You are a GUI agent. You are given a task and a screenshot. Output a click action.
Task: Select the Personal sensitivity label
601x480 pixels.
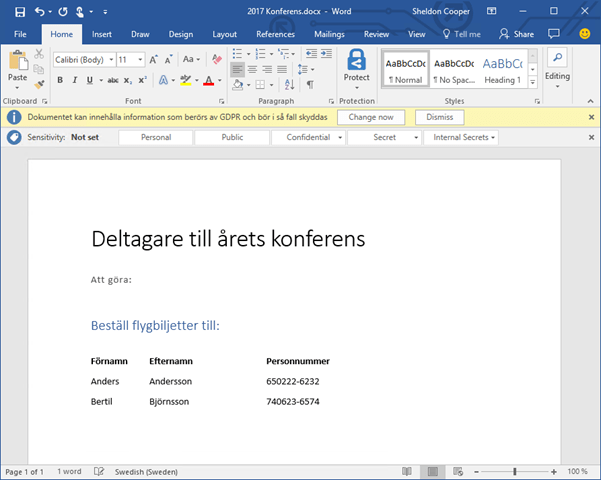click(x=156, y=137)
